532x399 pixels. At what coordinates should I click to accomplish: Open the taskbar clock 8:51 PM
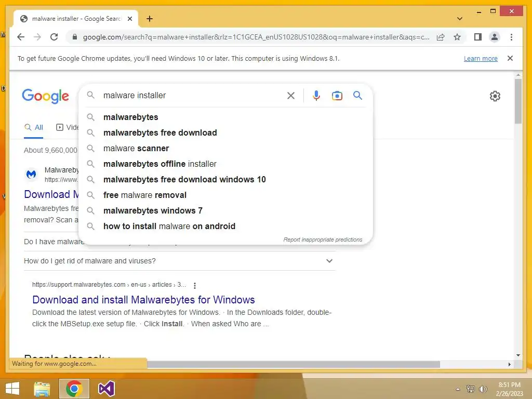(509, 389)
